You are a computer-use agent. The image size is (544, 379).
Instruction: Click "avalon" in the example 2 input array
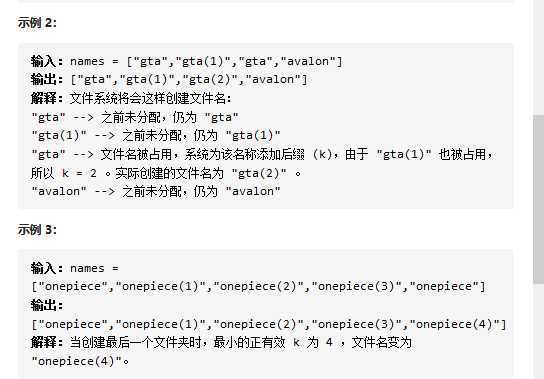308,61
